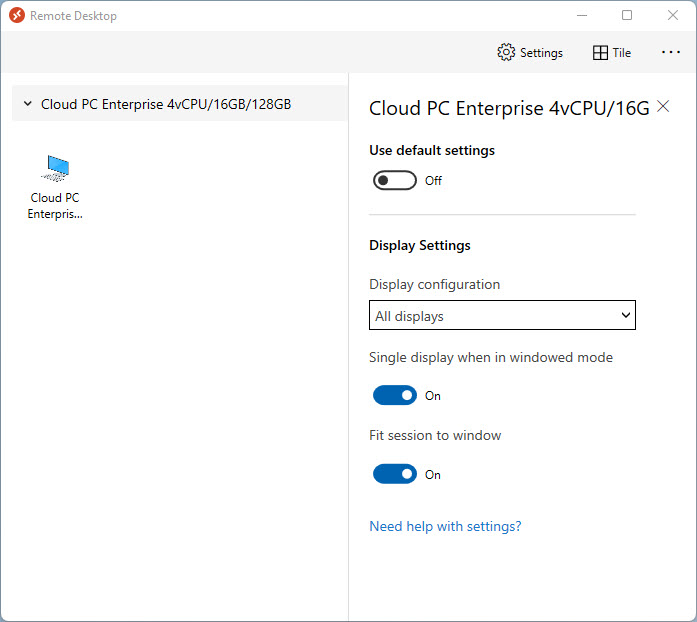The image size is (697, 622).
Task: Open the Need help with settings link
Action: [x=445, y=526]
